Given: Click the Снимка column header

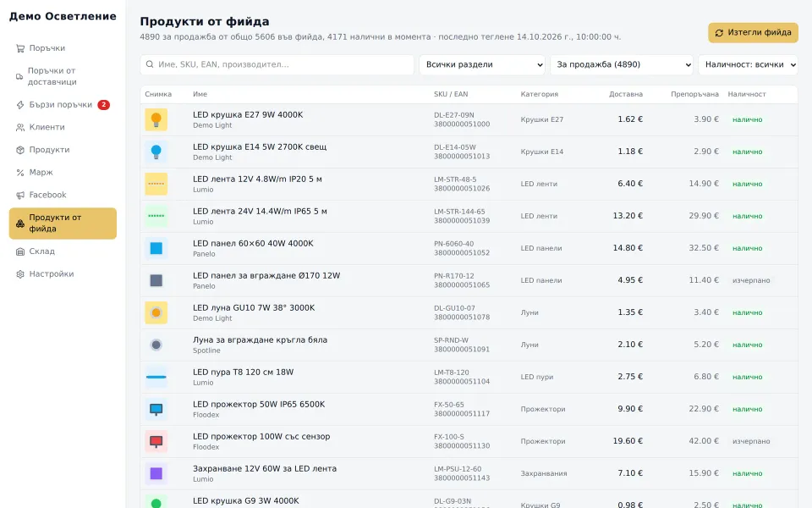Looking at the screenshot, I should click(158, 94).
